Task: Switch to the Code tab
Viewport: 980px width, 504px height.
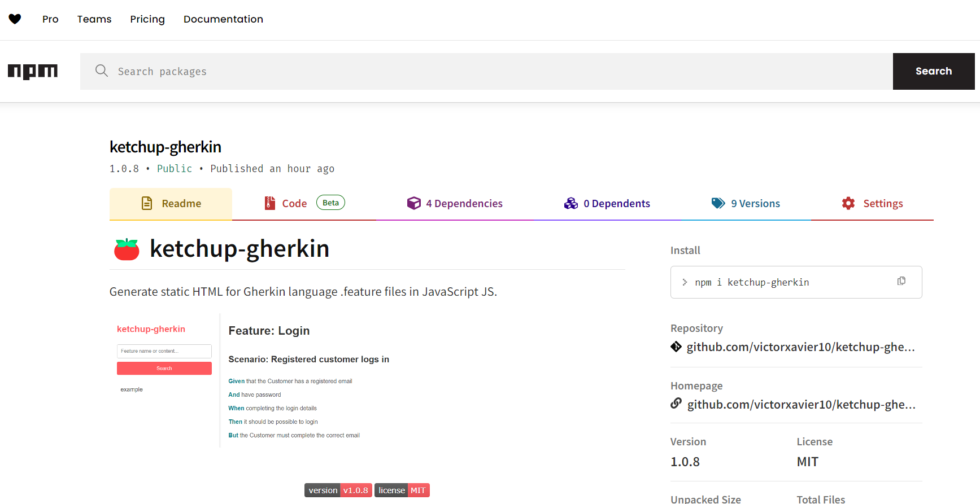Action: (x=304, y=204)
